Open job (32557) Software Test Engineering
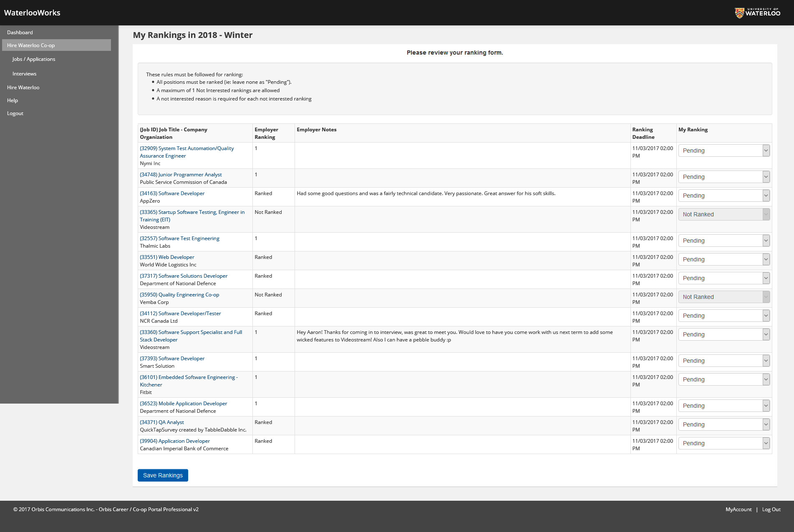The height and width of the screenshot is (532, 794). (x=179, y=238)
